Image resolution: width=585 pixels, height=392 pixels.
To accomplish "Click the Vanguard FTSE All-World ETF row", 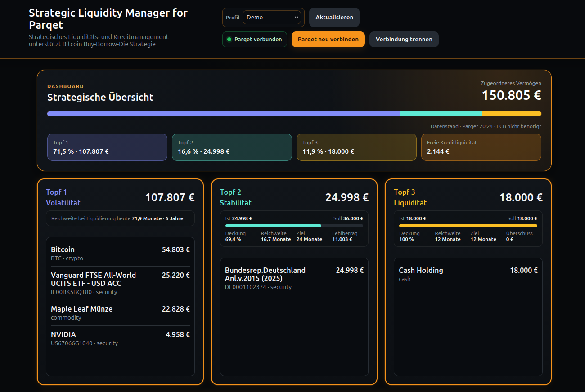I will (x=120, y=283).
